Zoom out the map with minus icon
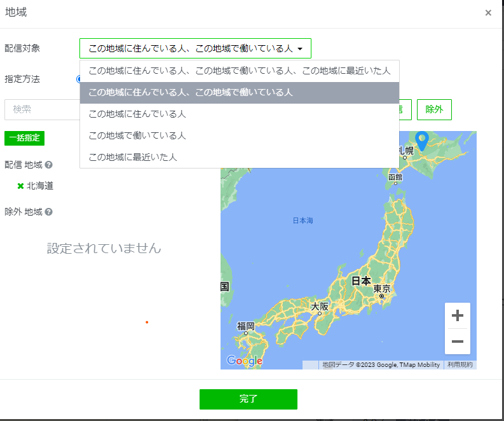 [x=458, y=342]
